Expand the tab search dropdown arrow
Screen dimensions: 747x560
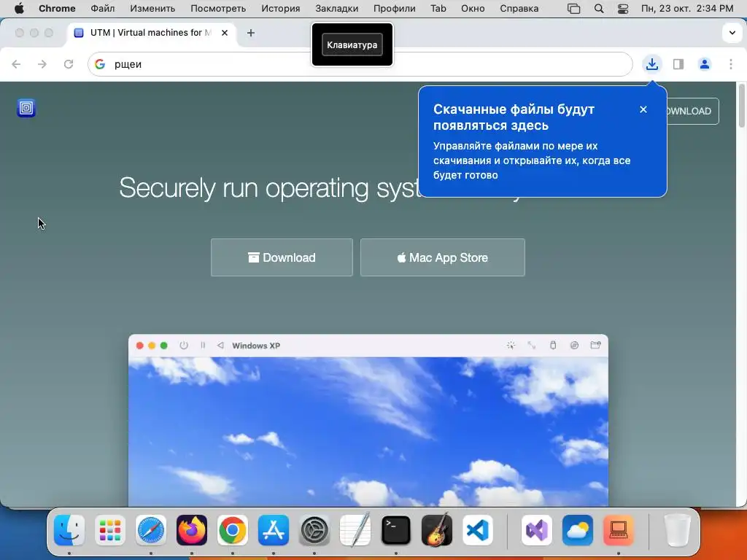click(732, 33)
